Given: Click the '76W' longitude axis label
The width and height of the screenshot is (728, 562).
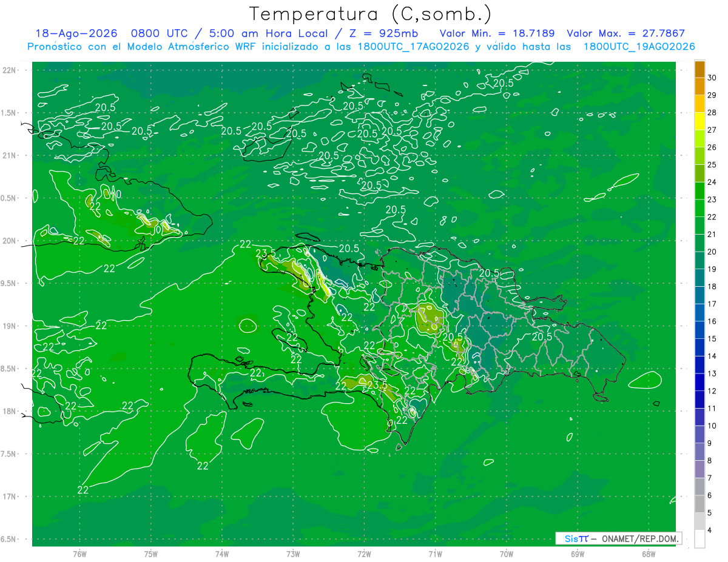Looking at the screenshot, I should pos(79,554).
